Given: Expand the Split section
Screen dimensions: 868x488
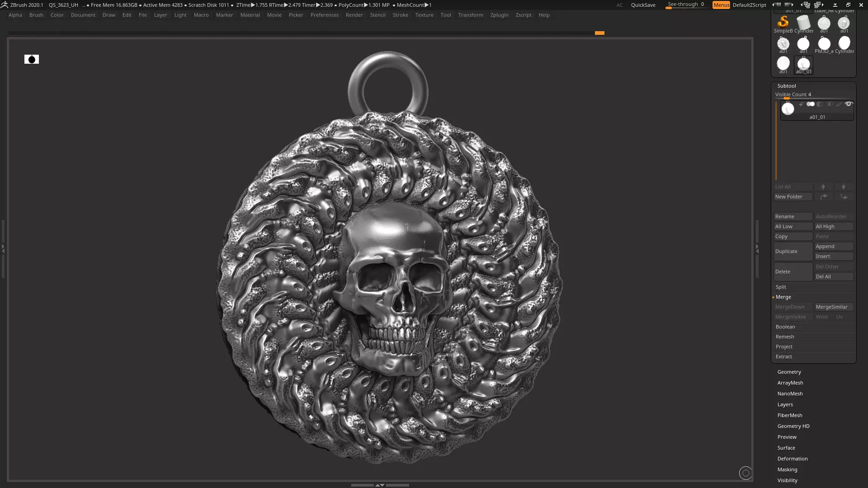Looking at the screenshot, I should (x=781, y=287).
